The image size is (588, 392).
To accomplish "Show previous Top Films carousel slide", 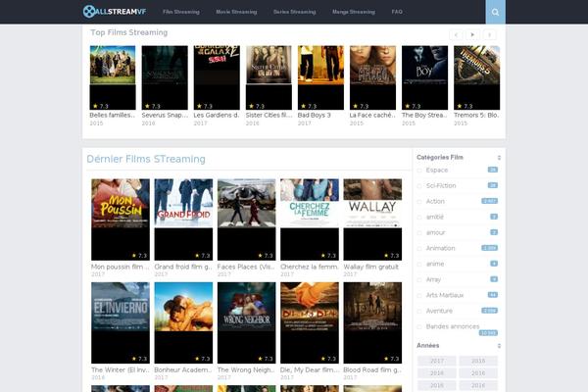I will 456,35.
